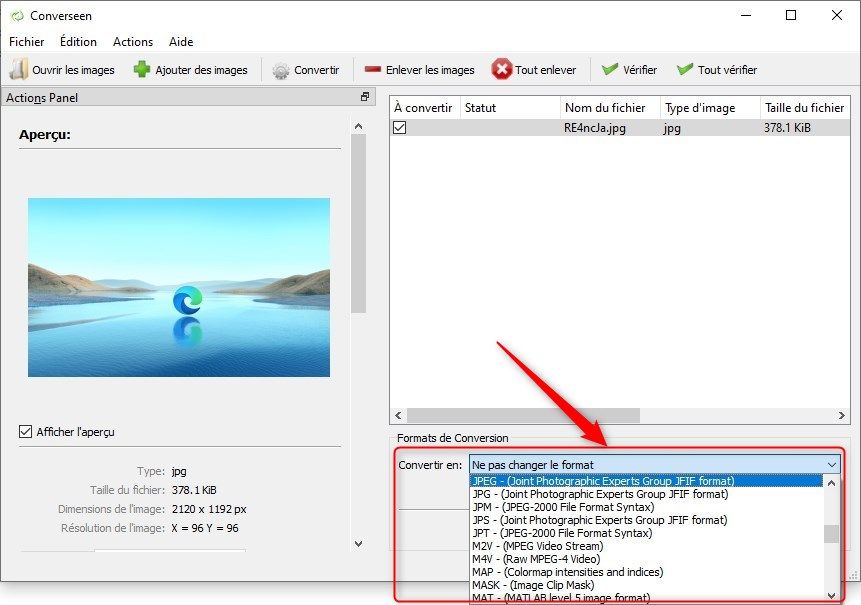This screenshot has width=861, height=605.
Task: Click the green plus Ajouter des images icon
Action: click(x=142, y=70)
